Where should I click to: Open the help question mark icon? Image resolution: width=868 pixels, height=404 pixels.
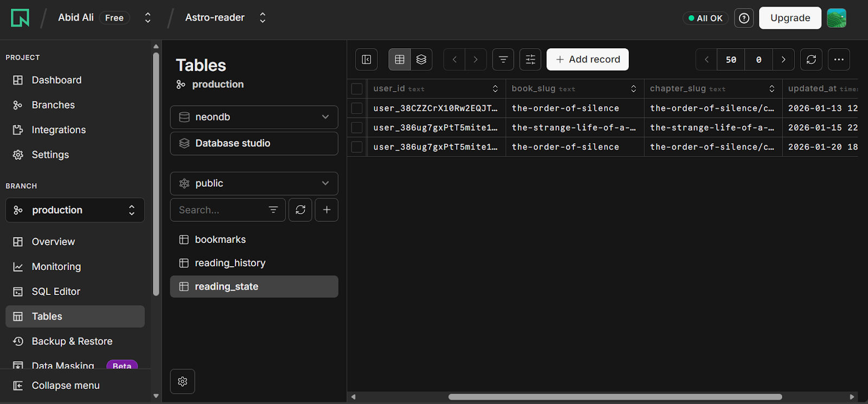tap(744, 18)
